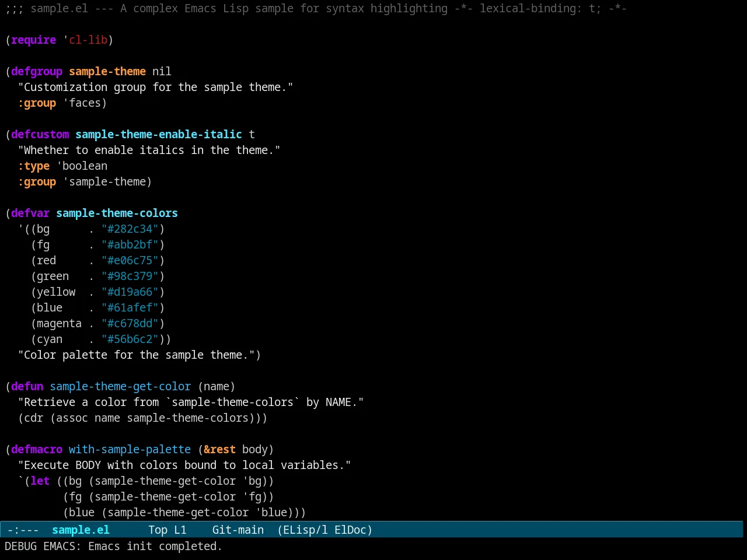Click the header comment line ';;; sample.el'
This screenshot has height=560, width=747.
[315, 8]
